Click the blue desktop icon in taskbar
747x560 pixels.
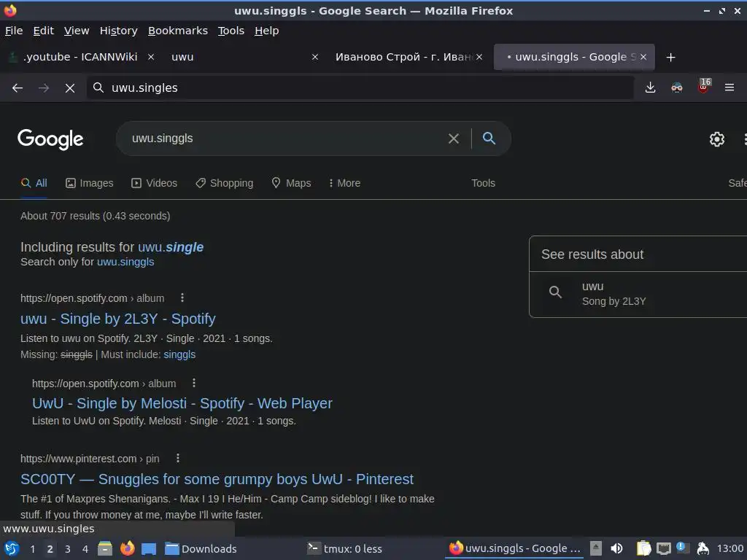click(149, 549)
